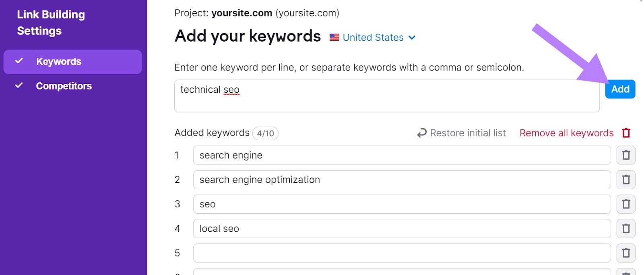Switch to the Competitors section
Viewport: 644px width, 275px height.
64,85
